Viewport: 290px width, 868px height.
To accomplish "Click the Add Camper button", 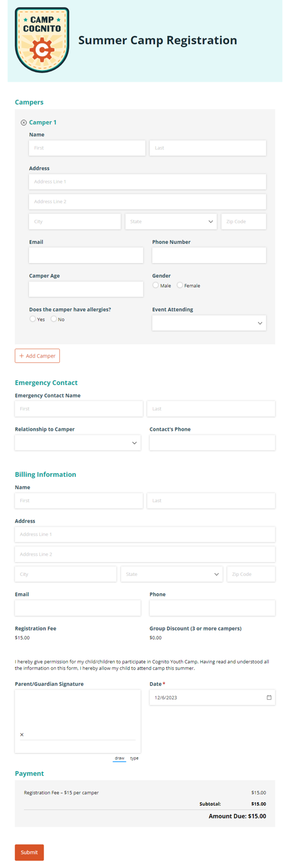I will click(37, 356).
